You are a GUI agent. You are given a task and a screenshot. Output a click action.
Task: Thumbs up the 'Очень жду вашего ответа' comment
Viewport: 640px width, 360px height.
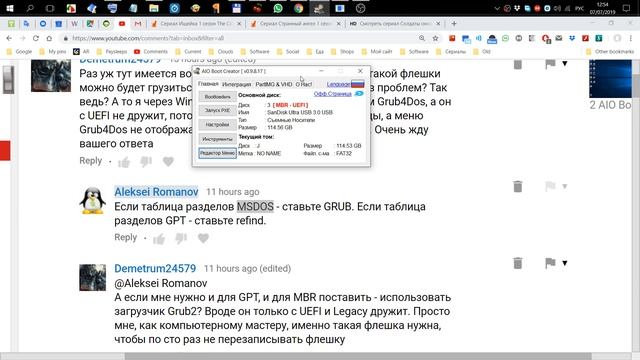click(x=124, y=162)
